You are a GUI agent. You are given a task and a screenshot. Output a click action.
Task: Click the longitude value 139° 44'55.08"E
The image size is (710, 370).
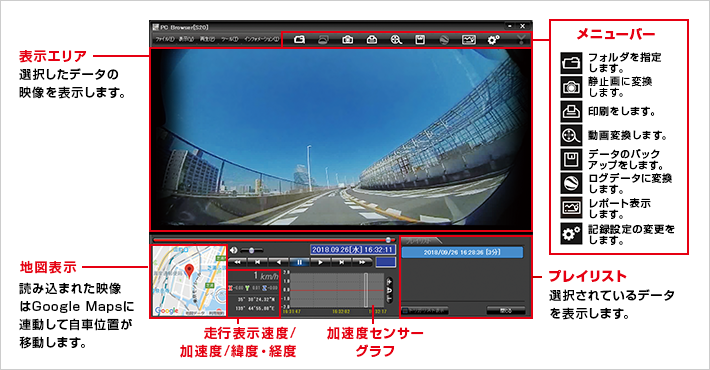point(255,308)
